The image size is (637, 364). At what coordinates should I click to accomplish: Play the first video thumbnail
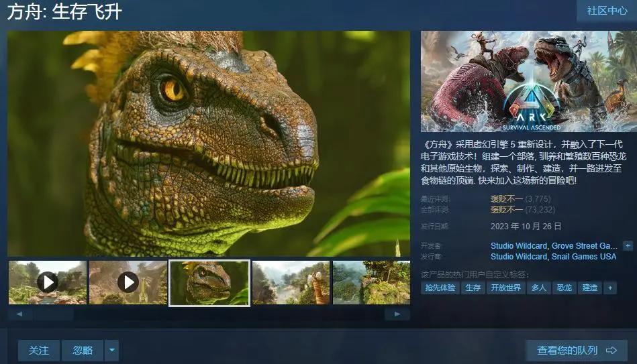pos(47,282)
